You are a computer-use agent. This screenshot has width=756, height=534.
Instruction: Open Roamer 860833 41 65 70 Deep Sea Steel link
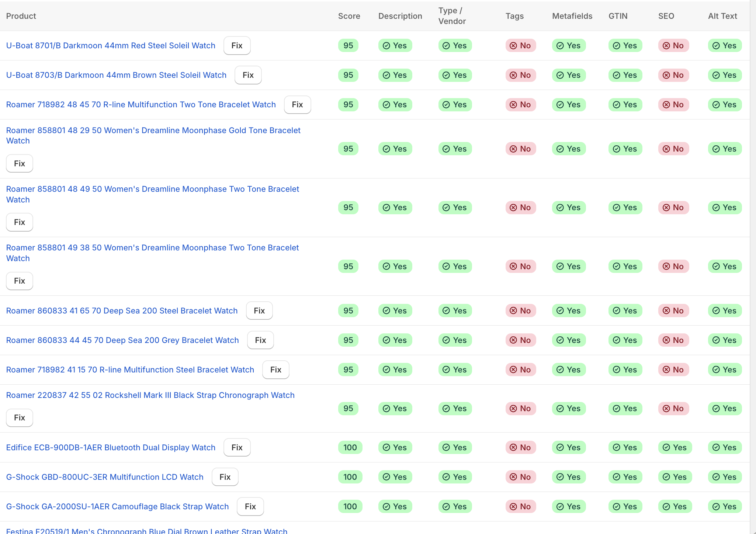click(122, 311)
